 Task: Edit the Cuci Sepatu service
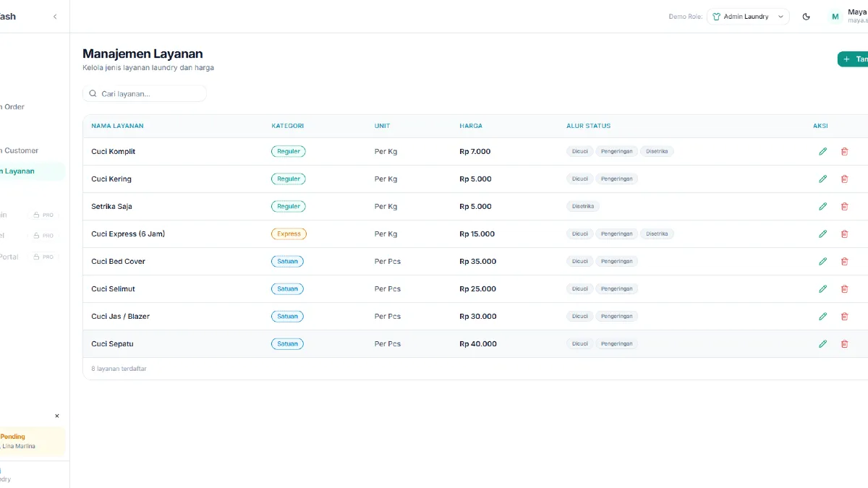(x=822, y=343)
